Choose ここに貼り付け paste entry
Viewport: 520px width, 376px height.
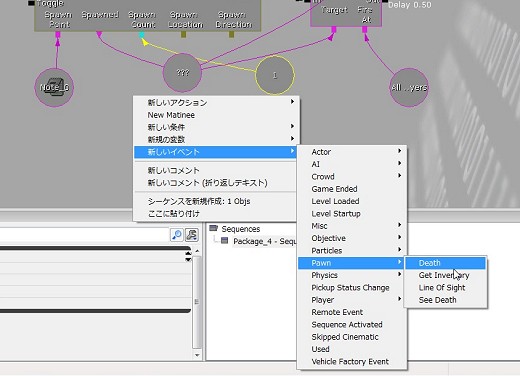[216, 213]
